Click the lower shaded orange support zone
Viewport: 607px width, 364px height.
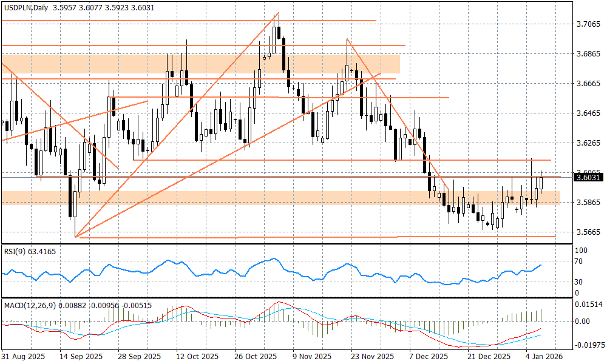point(279,198)
